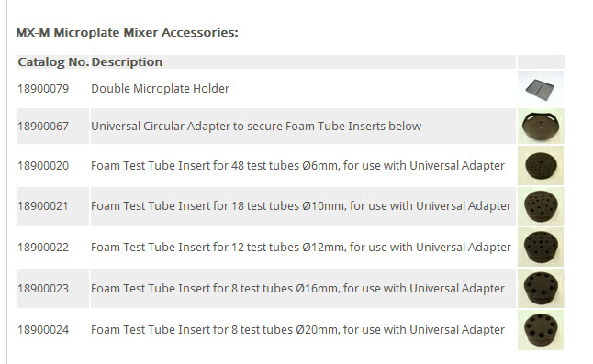Screen dimensions: 593x364
Task: Select the 12-tube Ø12mm insert photo
Action: [x=541, y=248]
